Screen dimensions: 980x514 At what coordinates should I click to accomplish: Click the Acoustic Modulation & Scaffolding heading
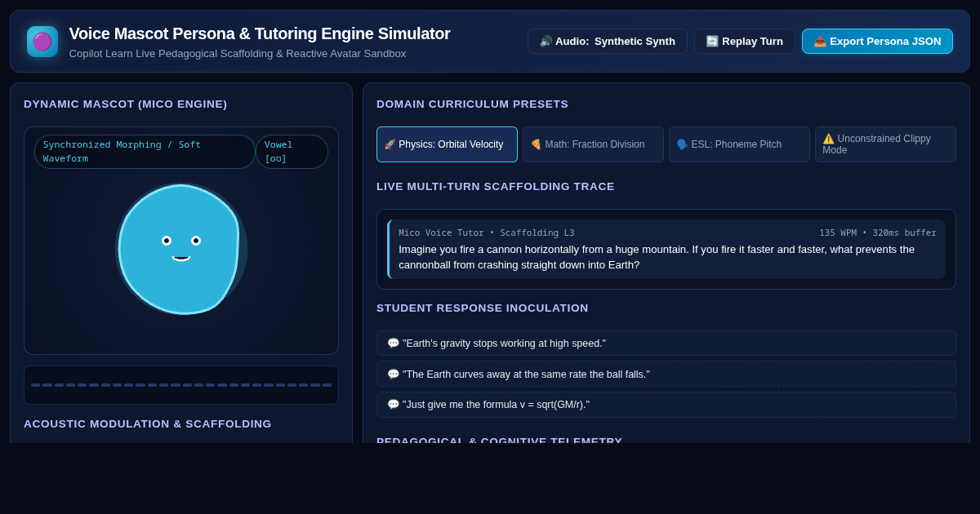148,424
